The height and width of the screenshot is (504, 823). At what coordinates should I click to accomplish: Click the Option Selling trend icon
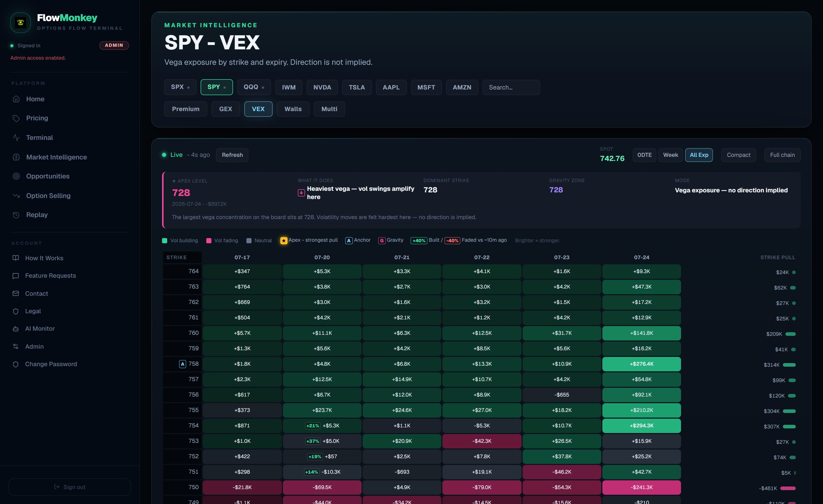pyautogui.click(x=16, y=196)
